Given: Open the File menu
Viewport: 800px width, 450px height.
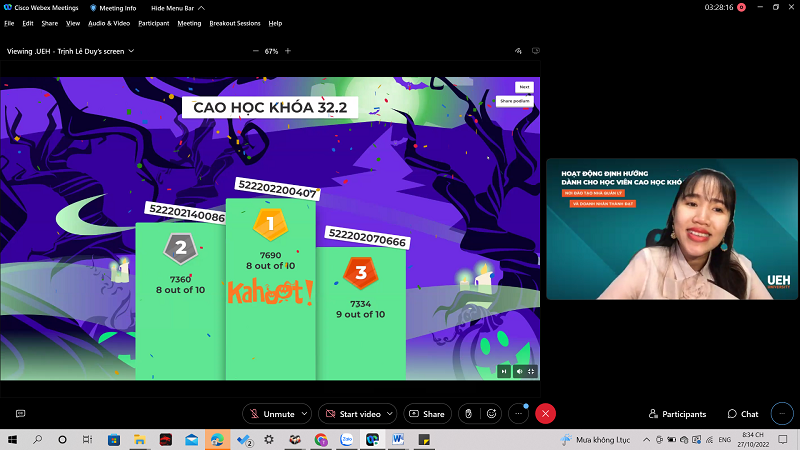Looking at the screenshot, I should pos(9,23).
